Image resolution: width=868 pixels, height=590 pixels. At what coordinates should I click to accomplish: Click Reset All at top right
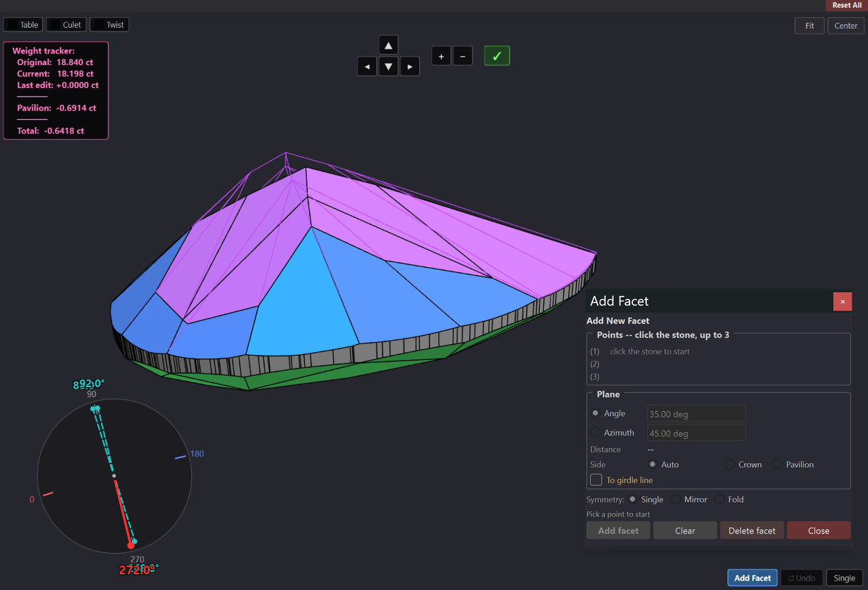pyautogui.click(x=847, y=5)
